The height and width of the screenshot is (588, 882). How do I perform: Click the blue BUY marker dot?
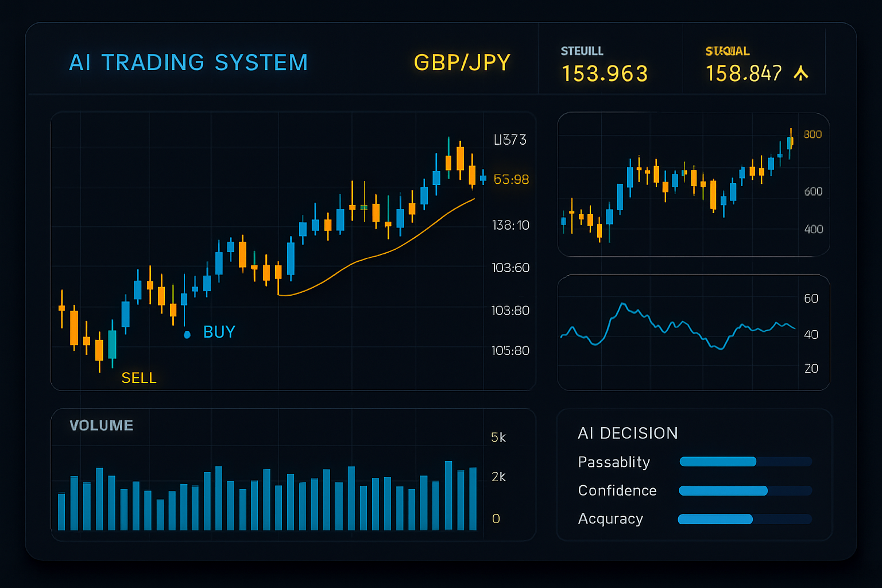click(x=187, y=334)
